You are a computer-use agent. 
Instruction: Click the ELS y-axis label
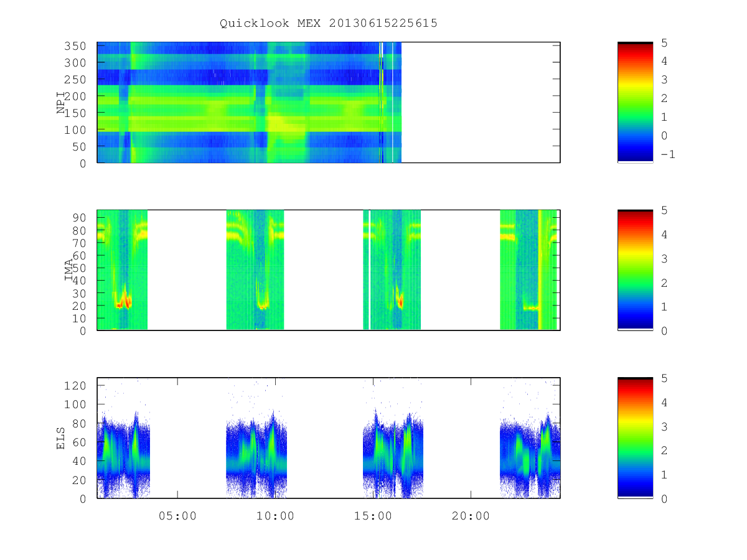pos(61,438)
